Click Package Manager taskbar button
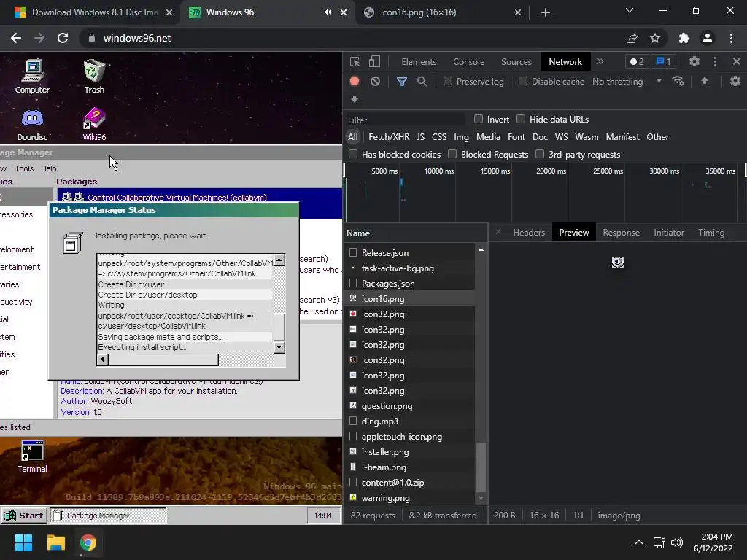Image resolution: width=747 pixels, height=560 pixels. 108,516
